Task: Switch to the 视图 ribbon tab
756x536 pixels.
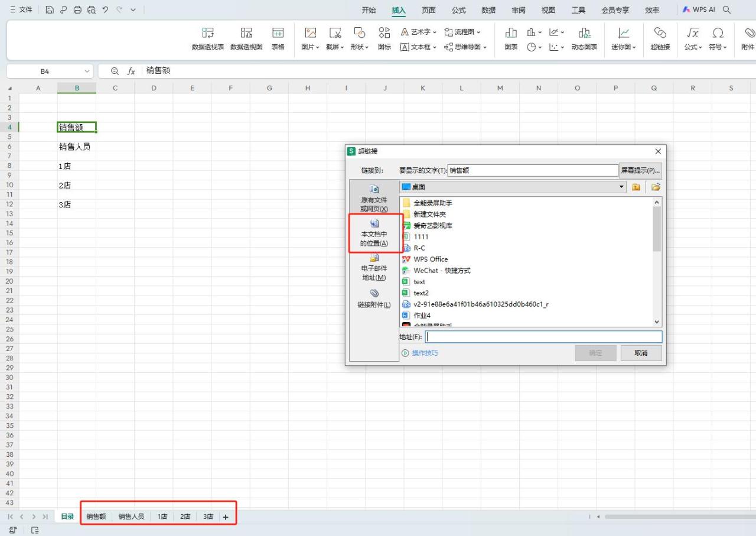Action: 548,10
